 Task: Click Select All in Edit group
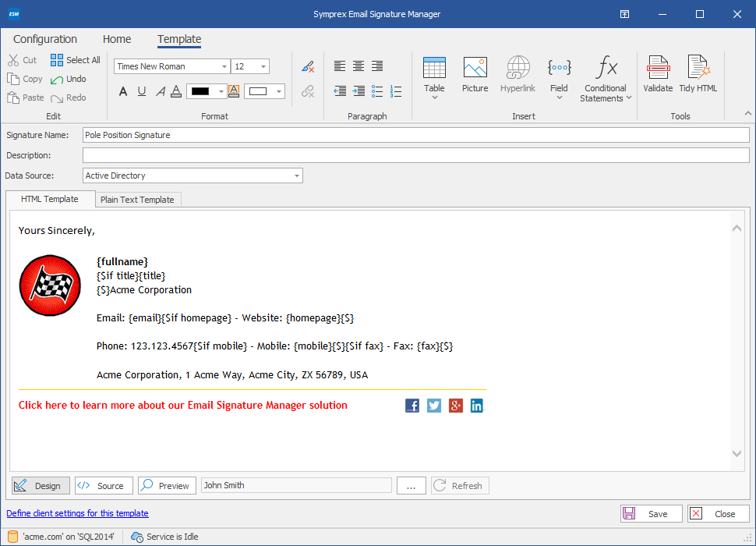point(76,60)
